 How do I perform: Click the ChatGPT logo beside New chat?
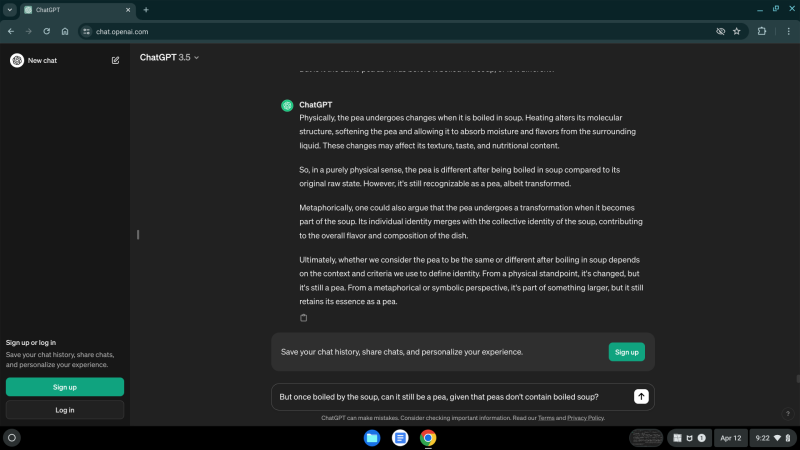point(17,60)
